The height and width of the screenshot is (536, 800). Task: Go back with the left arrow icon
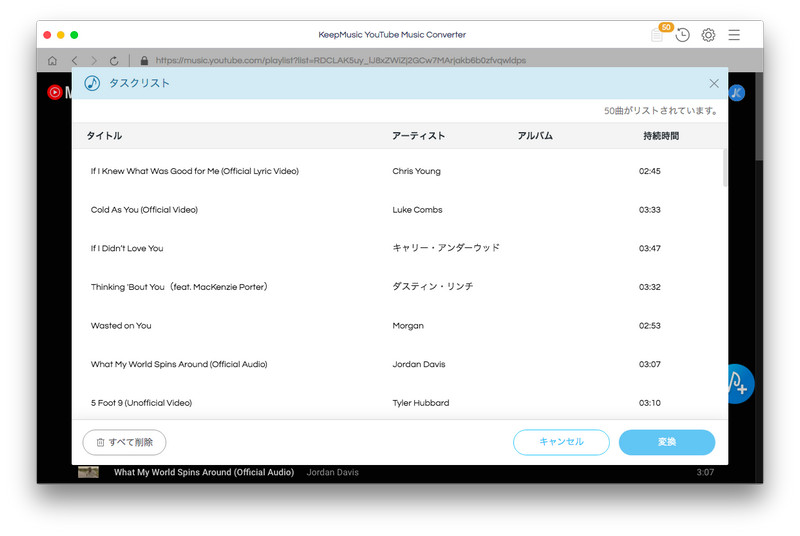tap(74, 61)
